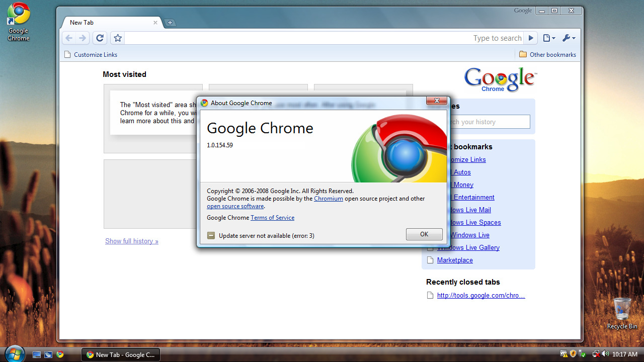Open the network connection tray icon
Viewport: 644px width, 362px height.
[x=596, y=354]
